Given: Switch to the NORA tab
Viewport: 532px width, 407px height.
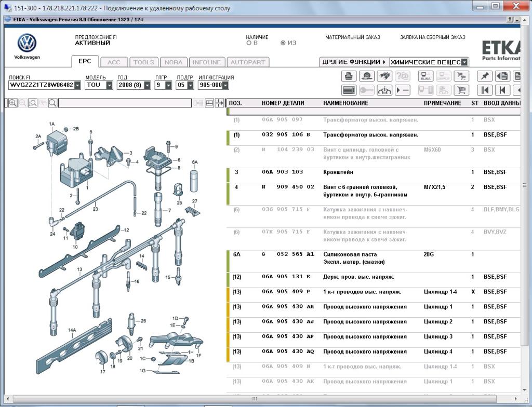Looking at the screenshot, I should pyautogui.click(x=174, y=62).
